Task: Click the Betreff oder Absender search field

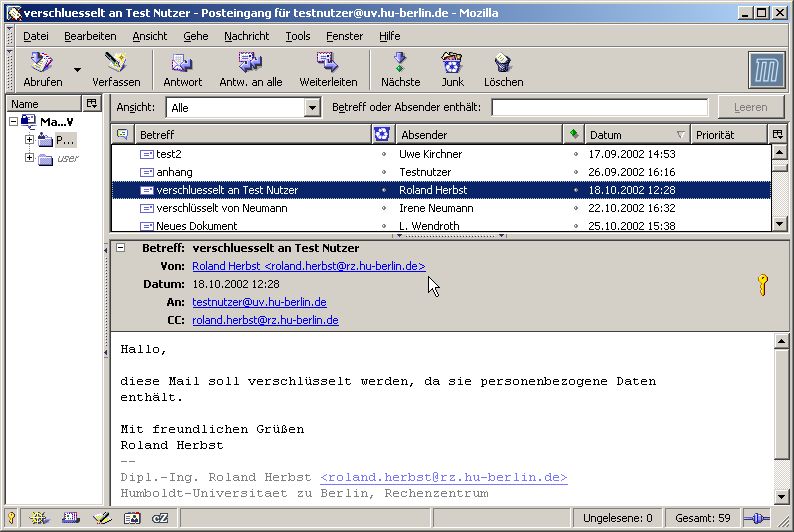Action: [x=599, y=107]
